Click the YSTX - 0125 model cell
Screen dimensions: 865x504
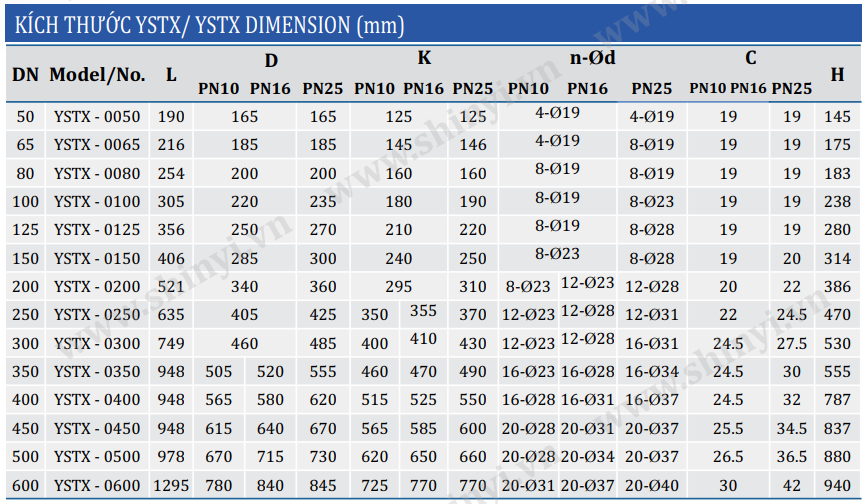97,230
